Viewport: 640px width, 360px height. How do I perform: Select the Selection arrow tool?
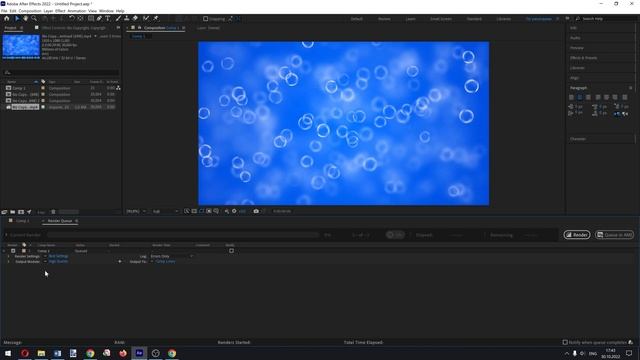pos(17,18)
